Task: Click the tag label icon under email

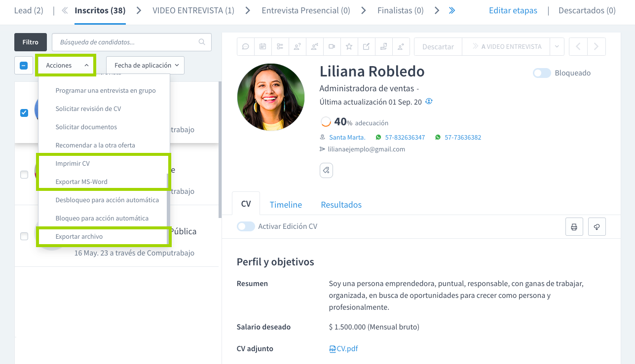Action: click(326, 170)
